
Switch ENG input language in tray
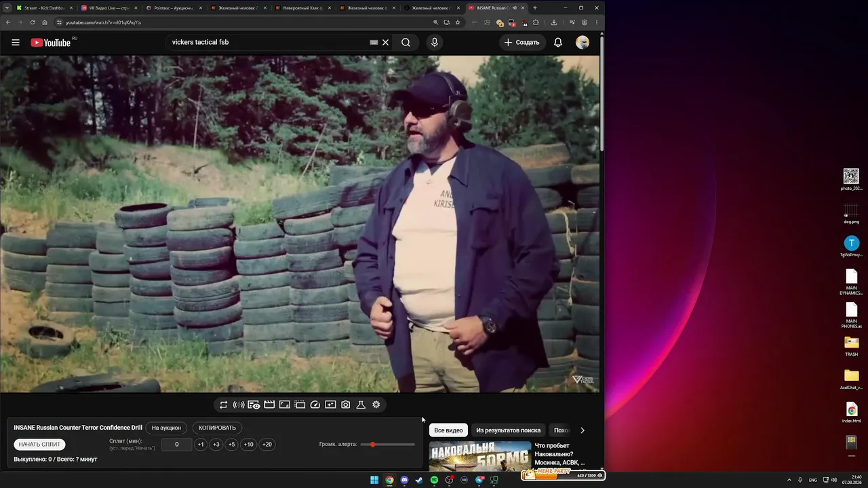pos(813,480)
